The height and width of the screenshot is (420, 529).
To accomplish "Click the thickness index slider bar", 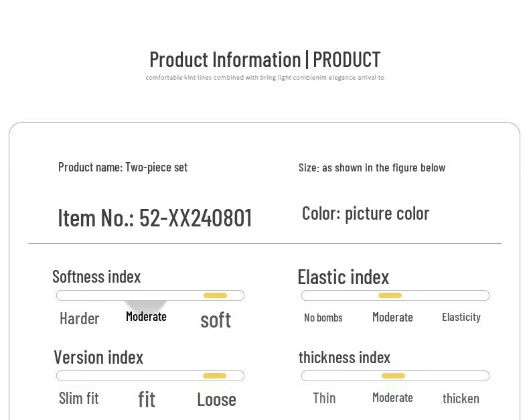I will (x=395, y=376).
